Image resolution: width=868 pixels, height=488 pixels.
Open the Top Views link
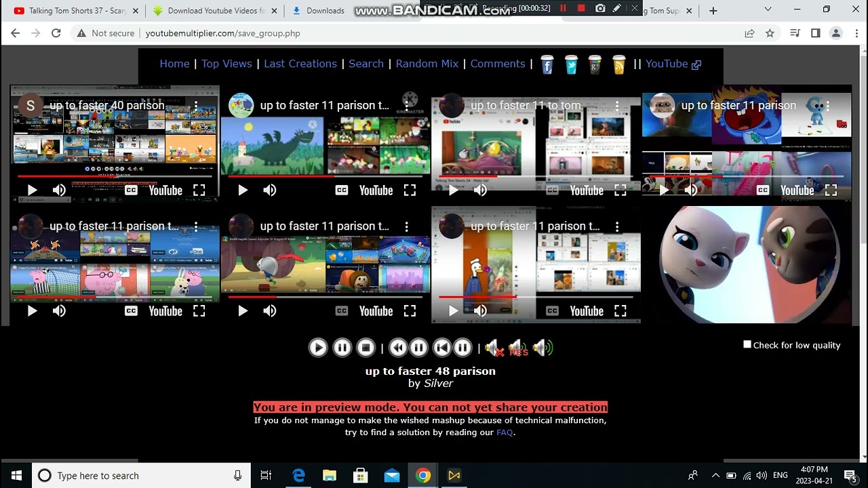226,64
